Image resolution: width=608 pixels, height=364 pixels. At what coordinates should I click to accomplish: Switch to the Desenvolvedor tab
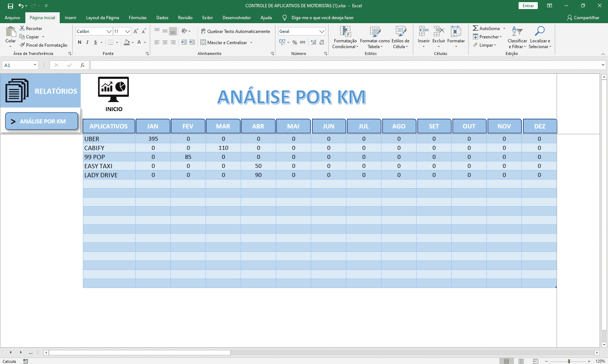point(237,18)
